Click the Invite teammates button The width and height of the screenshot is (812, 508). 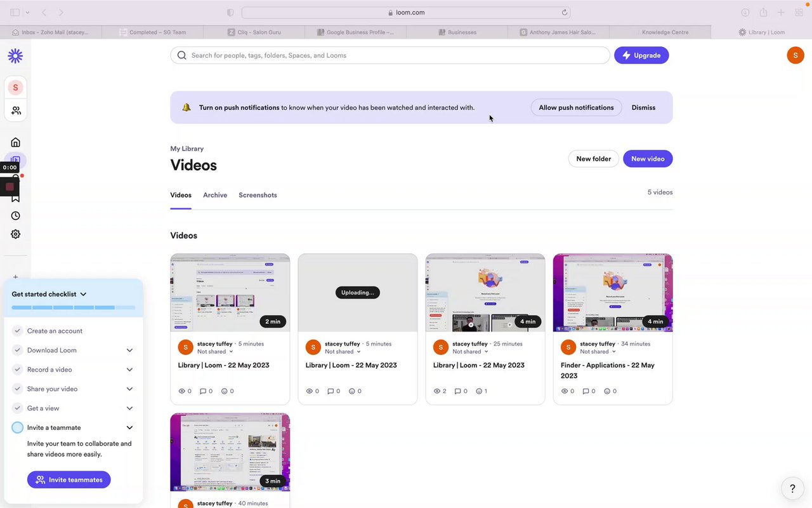pos(69,480)
